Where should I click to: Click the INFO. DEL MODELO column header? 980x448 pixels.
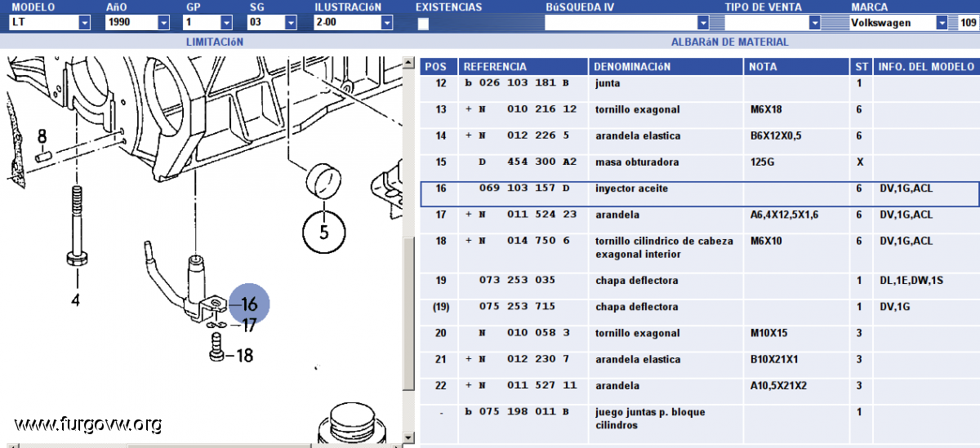pyautogui.click(x=925, y=67)
